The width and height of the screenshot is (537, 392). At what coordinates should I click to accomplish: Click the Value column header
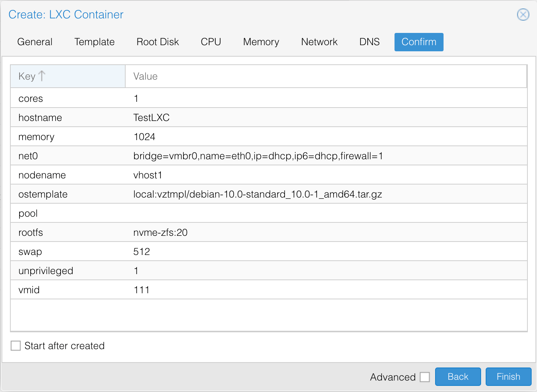pyautogui.click(x=326, y=76)
